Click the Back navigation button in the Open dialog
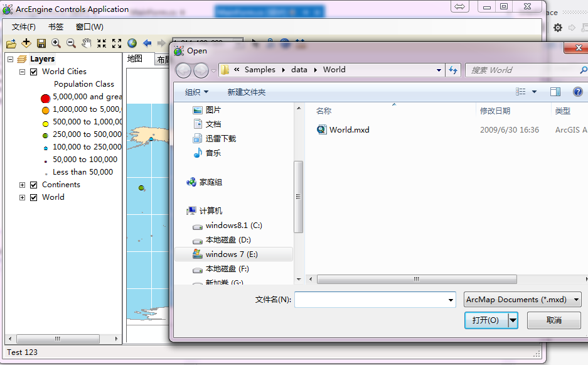588x365 pixels. (183, 70)
